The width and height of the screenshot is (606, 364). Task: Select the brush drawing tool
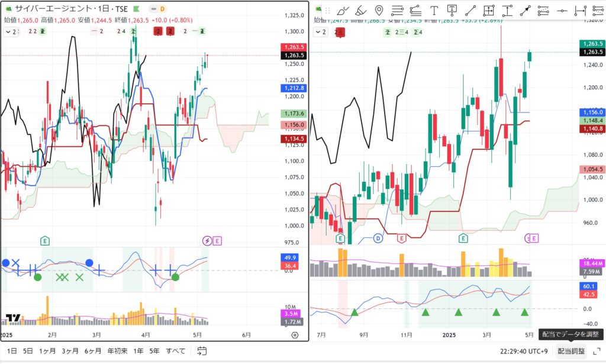click(343, 11)
